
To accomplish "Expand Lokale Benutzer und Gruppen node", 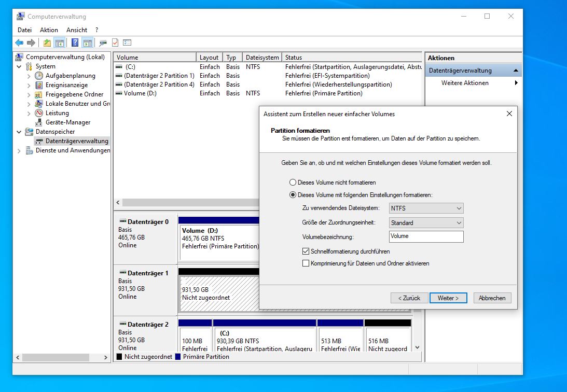I will (29, 104).
